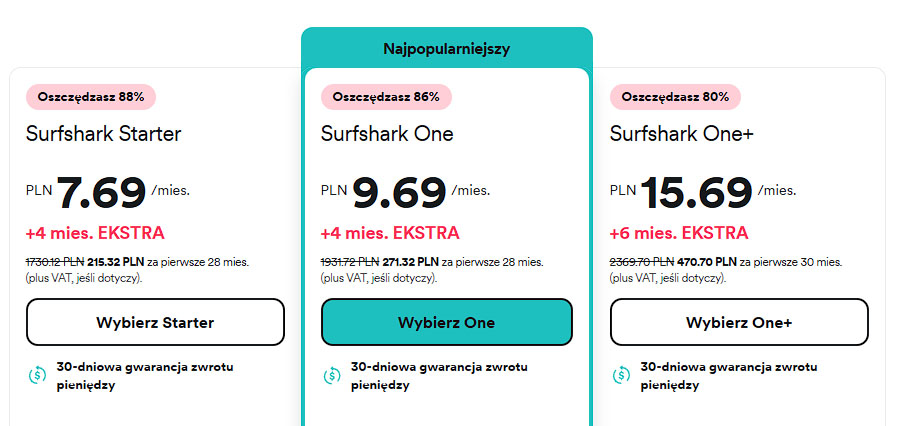The image size is (907, 426).
Task: Select the Wybierz One plan button
Action: point(447,322)
